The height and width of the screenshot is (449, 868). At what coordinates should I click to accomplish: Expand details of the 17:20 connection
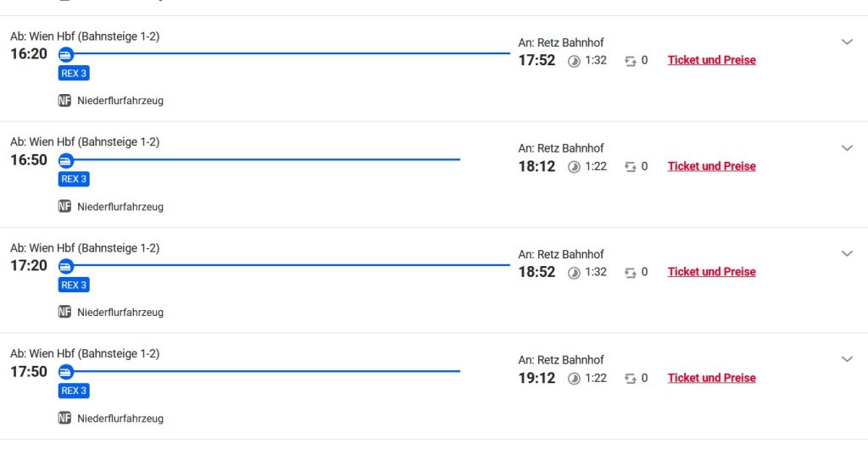(x=846, y=253)
